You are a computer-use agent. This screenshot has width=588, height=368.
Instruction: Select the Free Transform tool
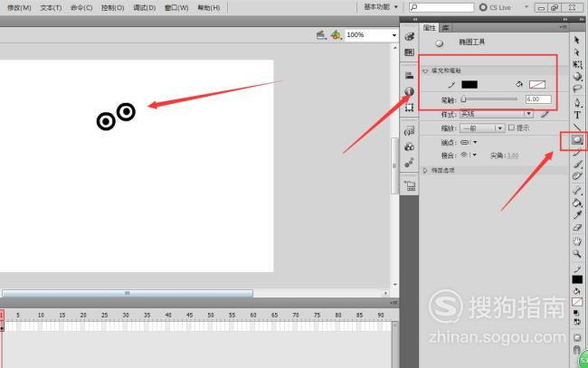coord(577,64)
